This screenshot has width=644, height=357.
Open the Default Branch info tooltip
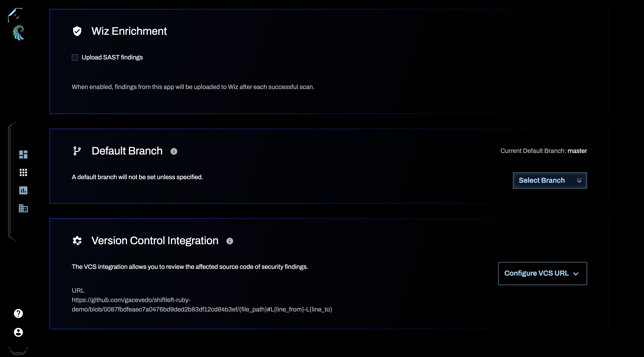(174, 151)
